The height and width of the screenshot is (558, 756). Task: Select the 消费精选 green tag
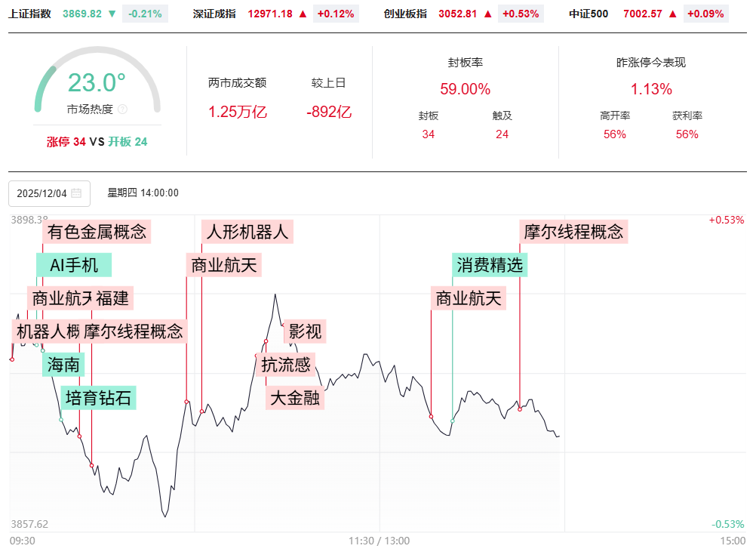pos(490,265)
